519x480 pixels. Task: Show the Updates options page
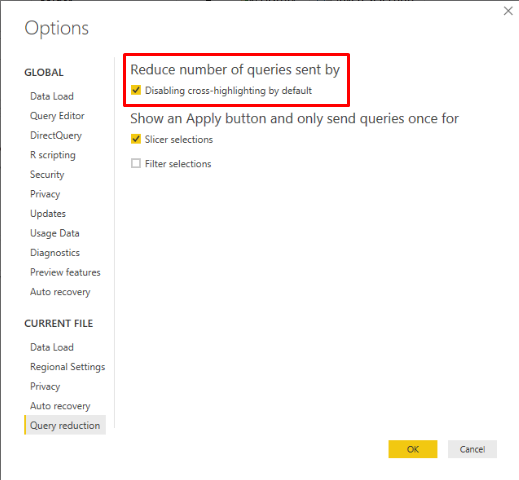pos(48,214)
